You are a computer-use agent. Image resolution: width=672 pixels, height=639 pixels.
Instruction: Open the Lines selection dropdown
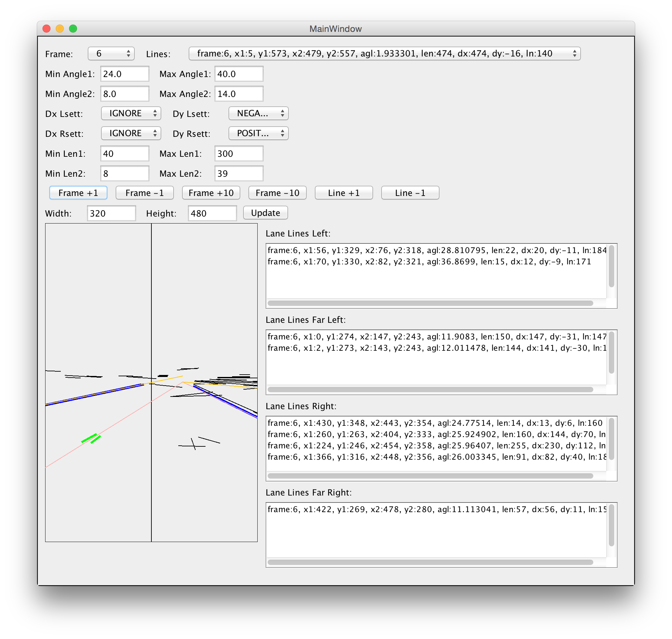pyautogui.click(x=384, y=53)
